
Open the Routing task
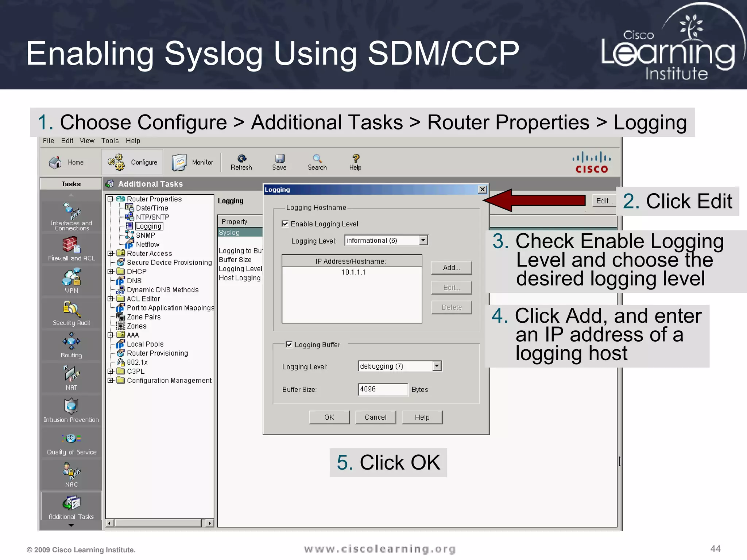(x=71, y=346)
